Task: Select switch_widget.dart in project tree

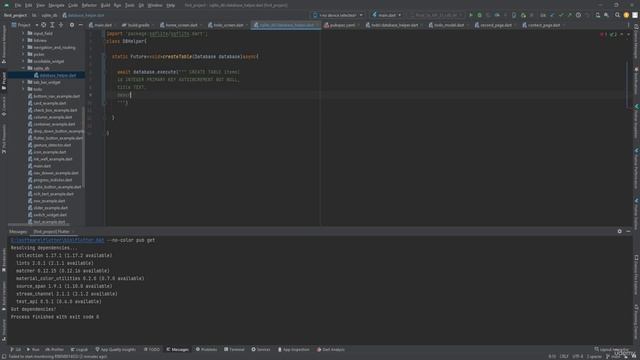Action: pyautogui.click(x=47, y=215)
